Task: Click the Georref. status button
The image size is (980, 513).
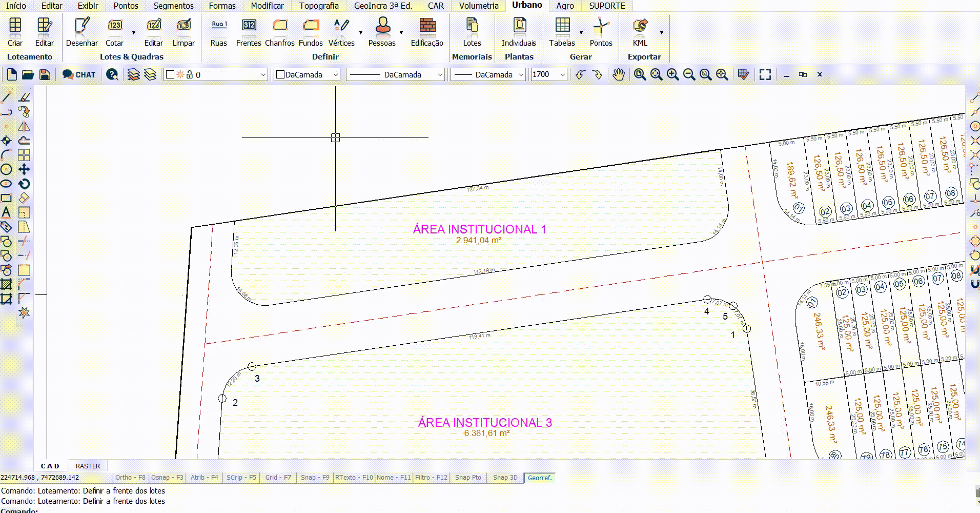Action: pos(539,478)
